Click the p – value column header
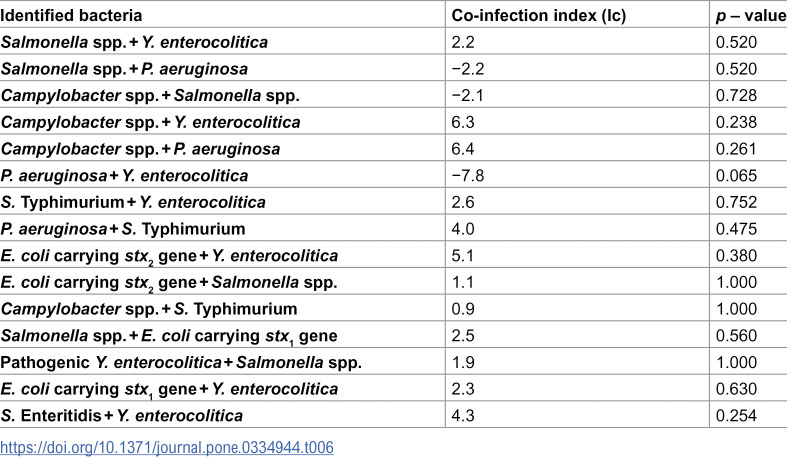The width and height of the screenshot is (787, 458). point(751,16)
